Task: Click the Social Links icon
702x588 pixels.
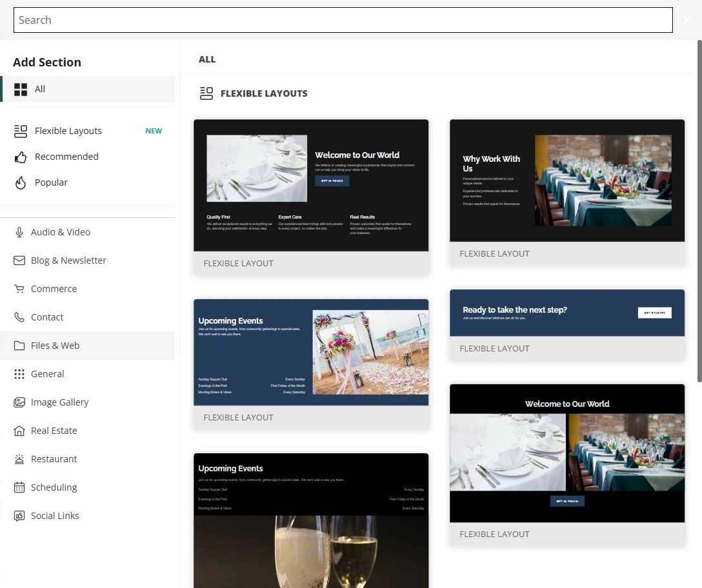Action: click(x=19, y=516)
